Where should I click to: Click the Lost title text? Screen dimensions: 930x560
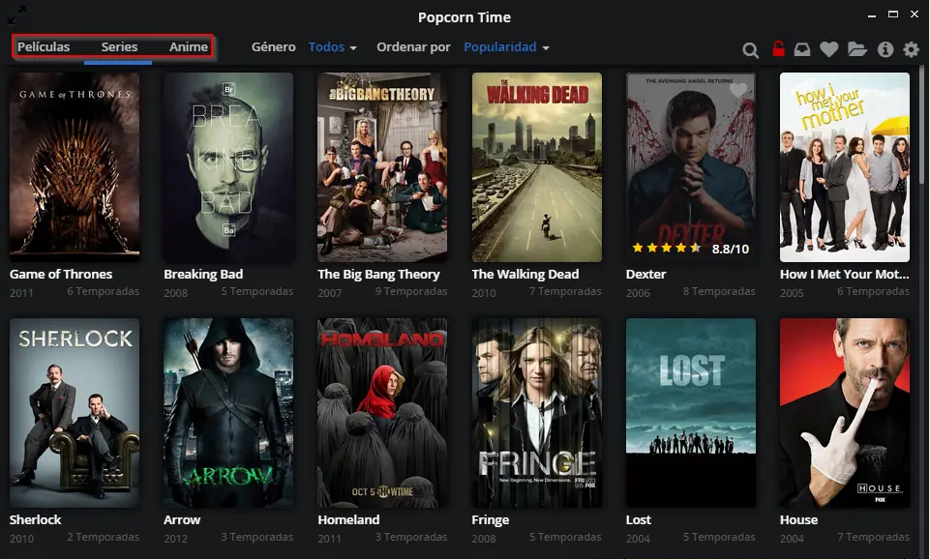(x=639, y=519)
